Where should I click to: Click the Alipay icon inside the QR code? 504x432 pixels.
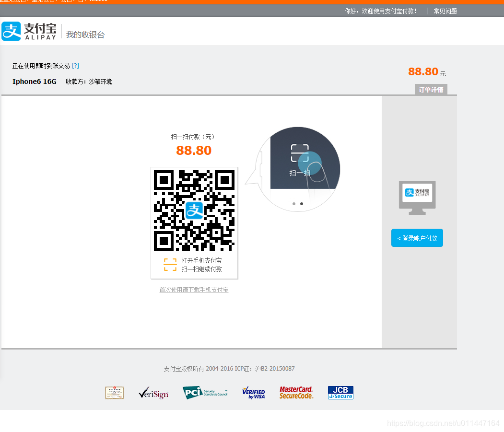(x=194, y=210)
